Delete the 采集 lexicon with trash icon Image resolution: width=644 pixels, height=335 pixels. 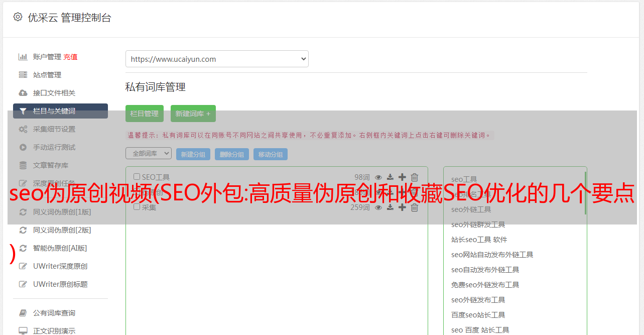tap(415, 207)
